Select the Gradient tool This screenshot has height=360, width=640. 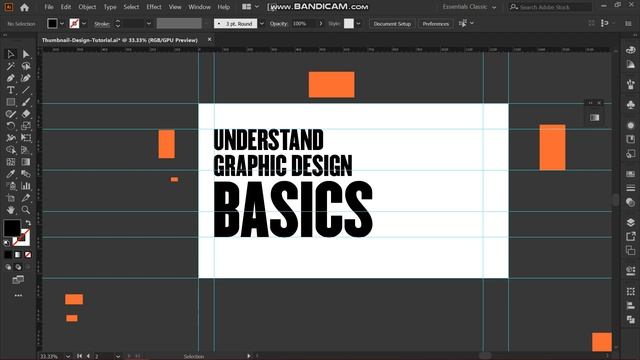(26, 162)
